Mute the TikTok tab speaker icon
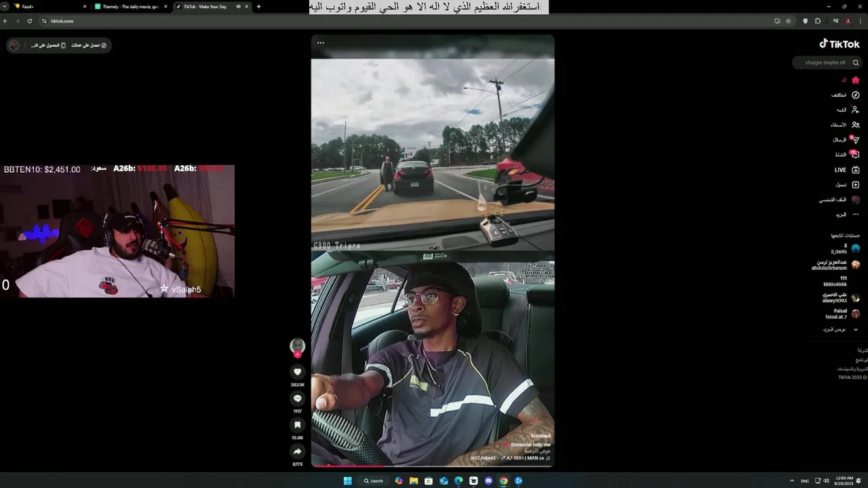The height and width of the screenshot is (488, 868). click(238, 6)
